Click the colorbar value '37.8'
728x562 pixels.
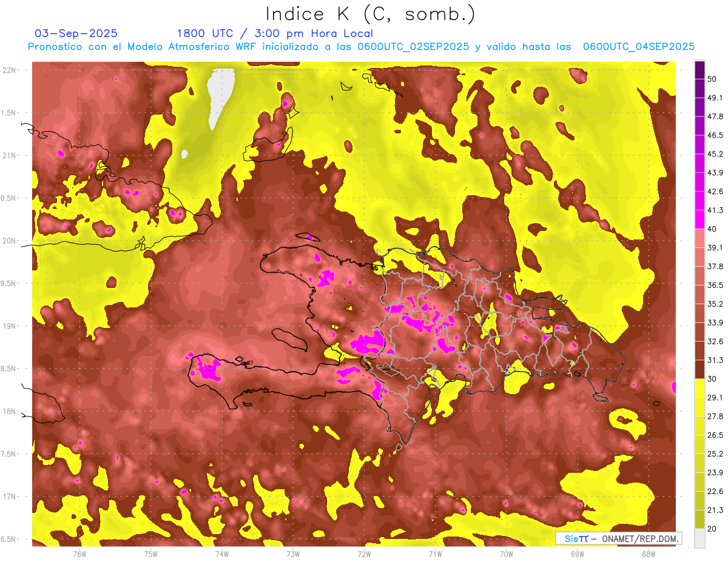[x=715, y=267]
